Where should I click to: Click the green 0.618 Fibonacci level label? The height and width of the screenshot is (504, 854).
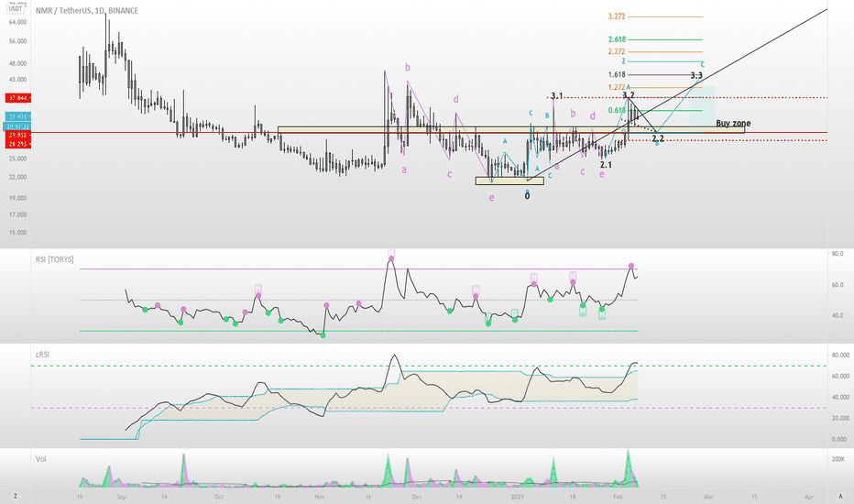[x=617, y=110]
